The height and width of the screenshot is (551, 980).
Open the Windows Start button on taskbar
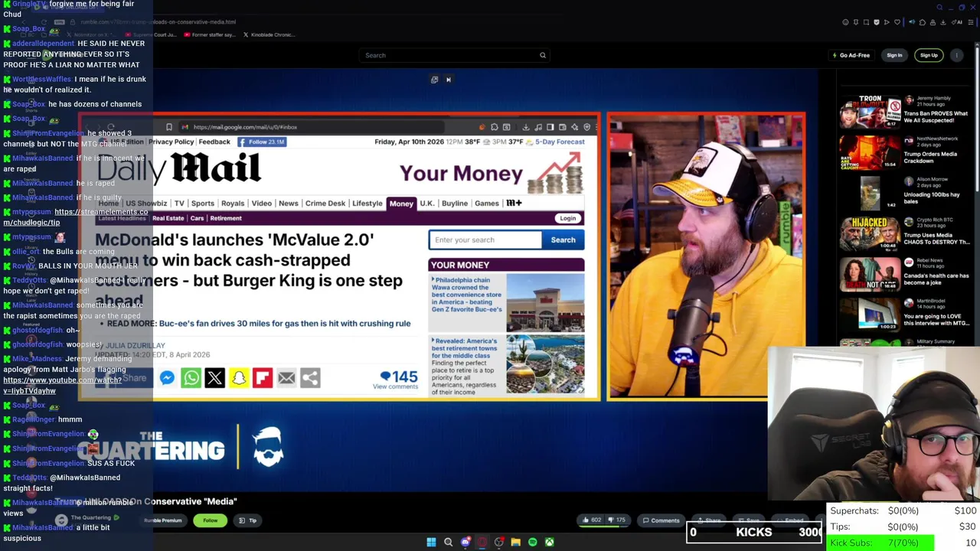[431, 543]
